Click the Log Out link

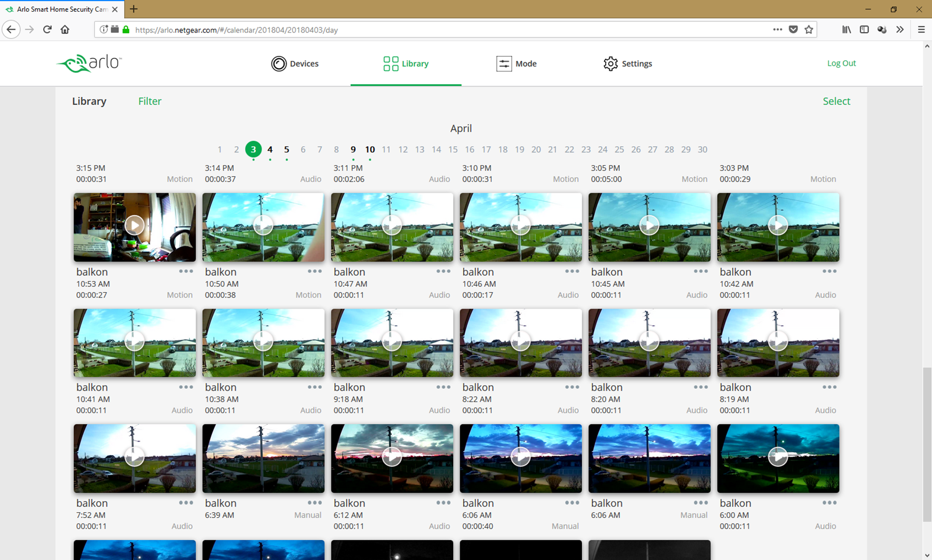tap(841, 63)
